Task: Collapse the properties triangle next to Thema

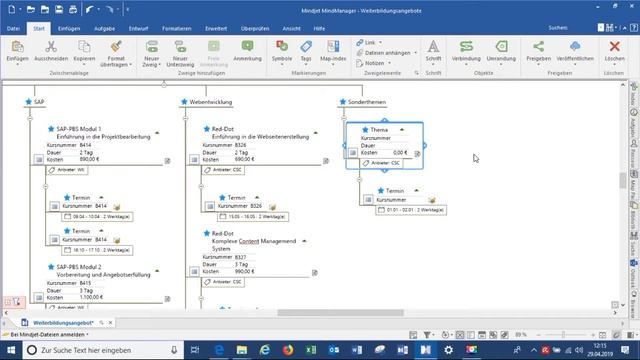Action: click(402, 129)
